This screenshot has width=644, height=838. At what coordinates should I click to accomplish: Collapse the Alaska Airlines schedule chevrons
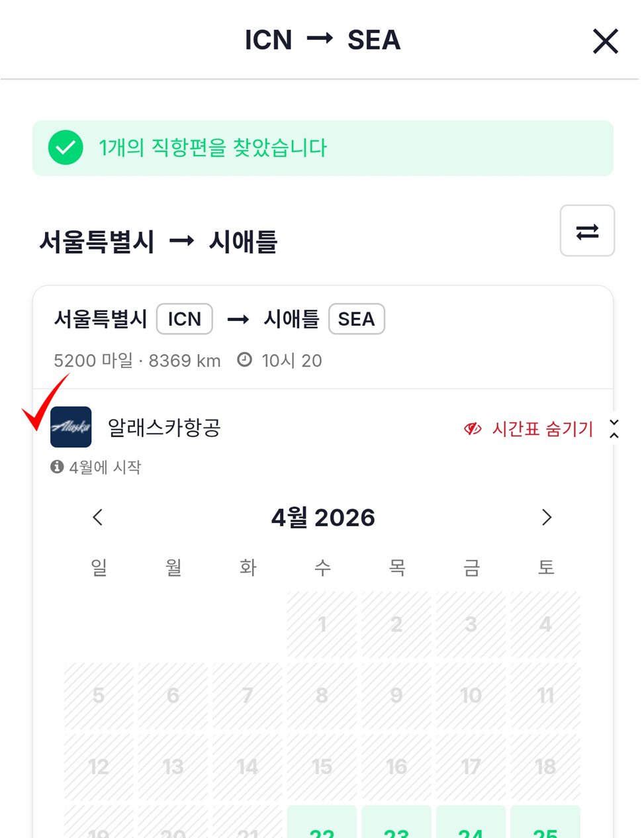pos(614,429)
